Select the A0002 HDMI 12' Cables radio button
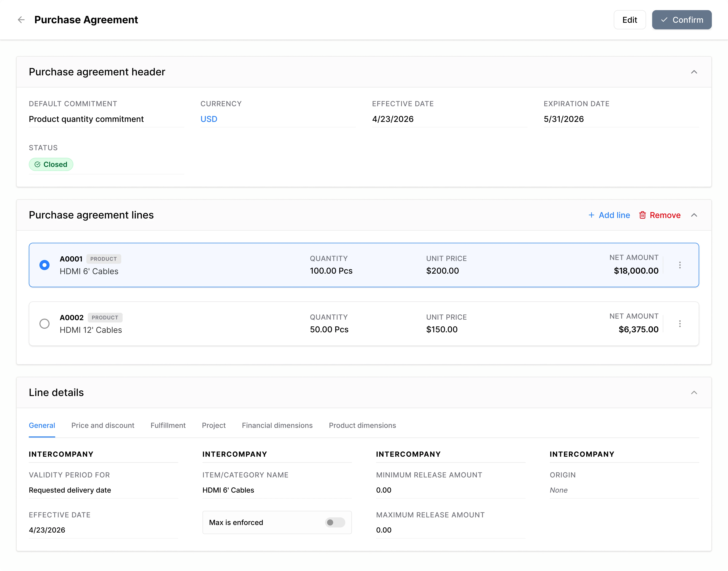Viewport: 728px width, 571px height. point(44,323)
